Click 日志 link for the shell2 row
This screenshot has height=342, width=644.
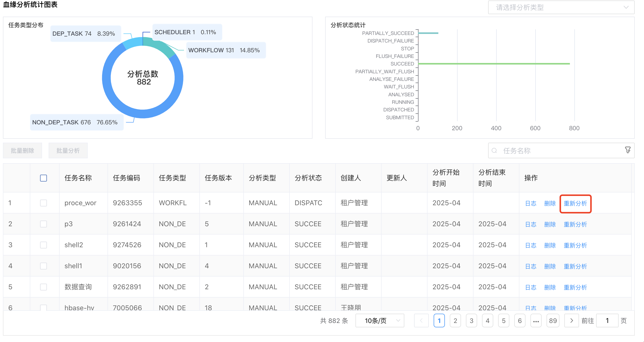pos(530,245)
